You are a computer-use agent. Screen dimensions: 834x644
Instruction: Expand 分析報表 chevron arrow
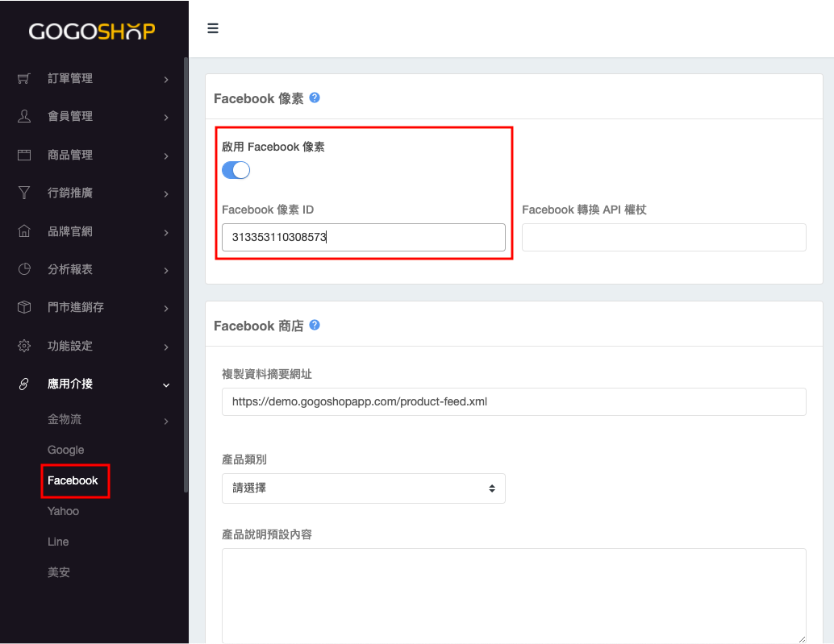166,271
